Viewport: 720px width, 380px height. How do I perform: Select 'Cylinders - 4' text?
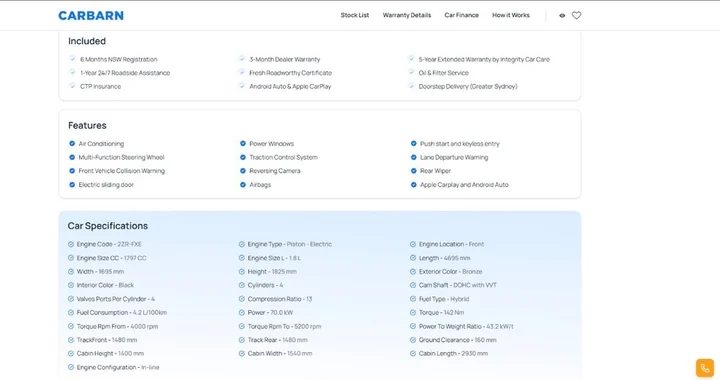coord(265,285)
